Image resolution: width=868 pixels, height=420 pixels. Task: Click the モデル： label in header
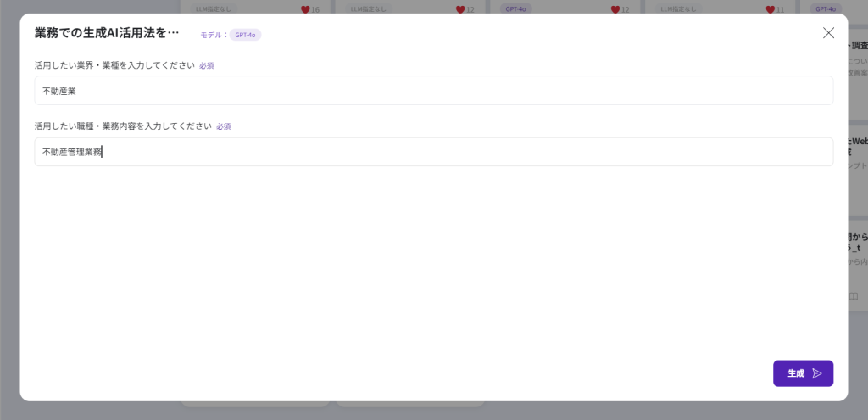214,35
